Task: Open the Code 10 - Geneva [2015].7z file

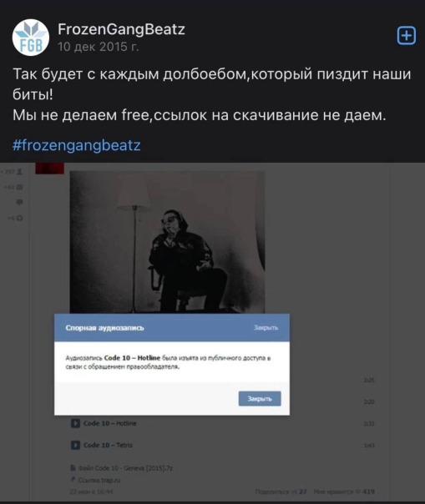Action: (x=125, y=468)
